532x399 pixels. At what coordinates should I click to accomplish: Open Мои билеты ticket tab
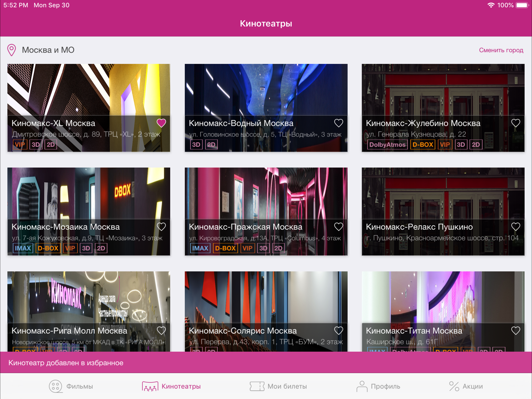[x=278, y=386]
